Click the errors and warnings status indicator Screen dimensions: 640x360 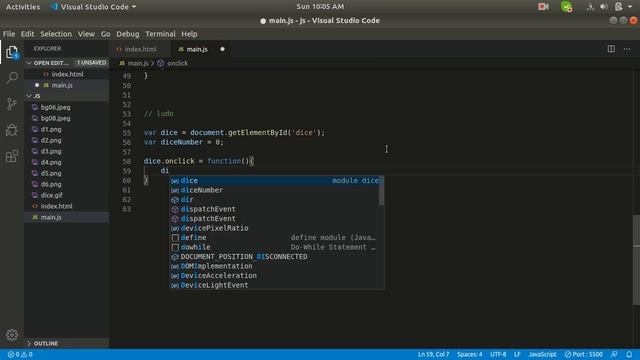pos(20,354)
